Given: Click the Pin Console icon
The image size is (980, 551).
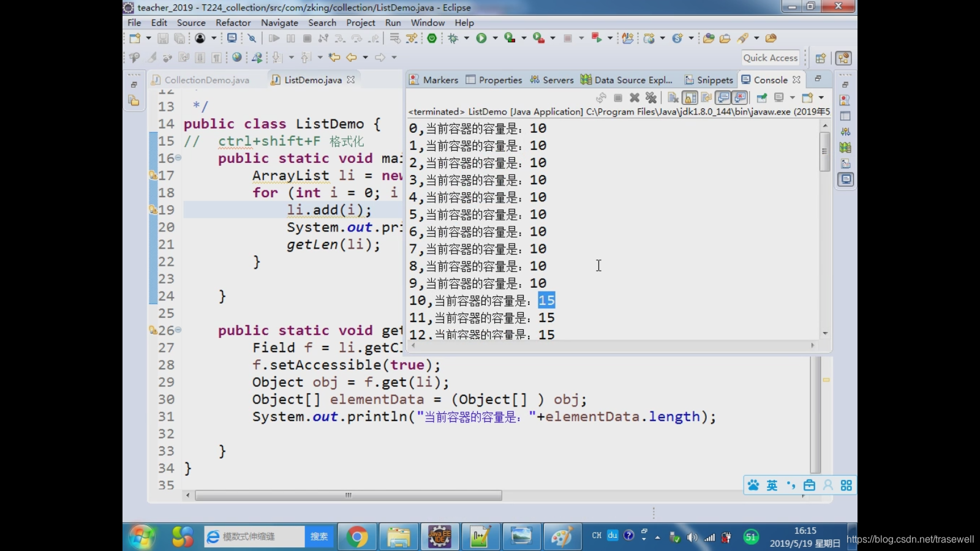Looking at the screenshot, I should tap(762, 97).
